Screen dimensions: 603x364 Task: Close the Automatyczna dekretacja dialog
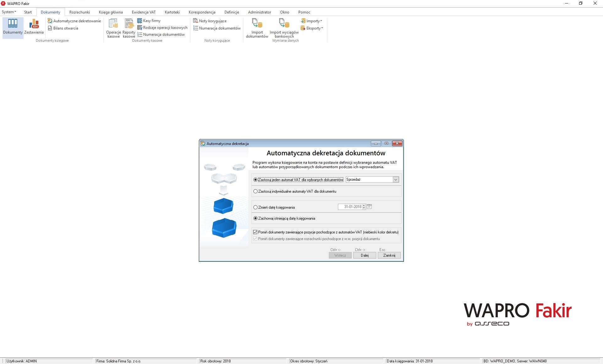click(x=397, y=143)
